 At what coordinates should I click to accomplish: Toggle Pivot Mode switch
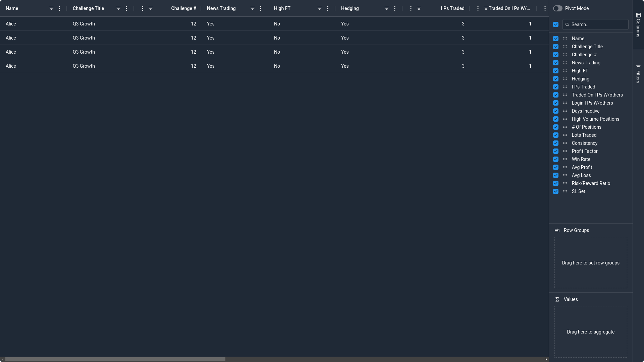click(x=557, y=8)
